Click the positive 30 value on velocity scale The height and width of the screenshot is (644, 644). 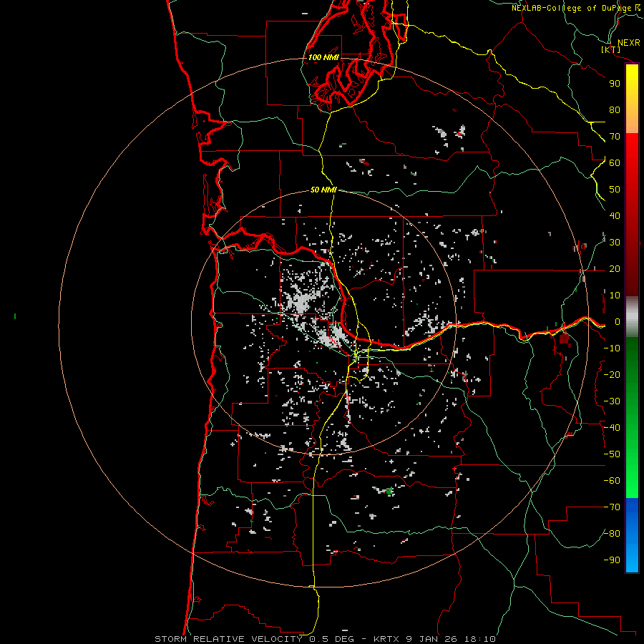click(615, 243)
